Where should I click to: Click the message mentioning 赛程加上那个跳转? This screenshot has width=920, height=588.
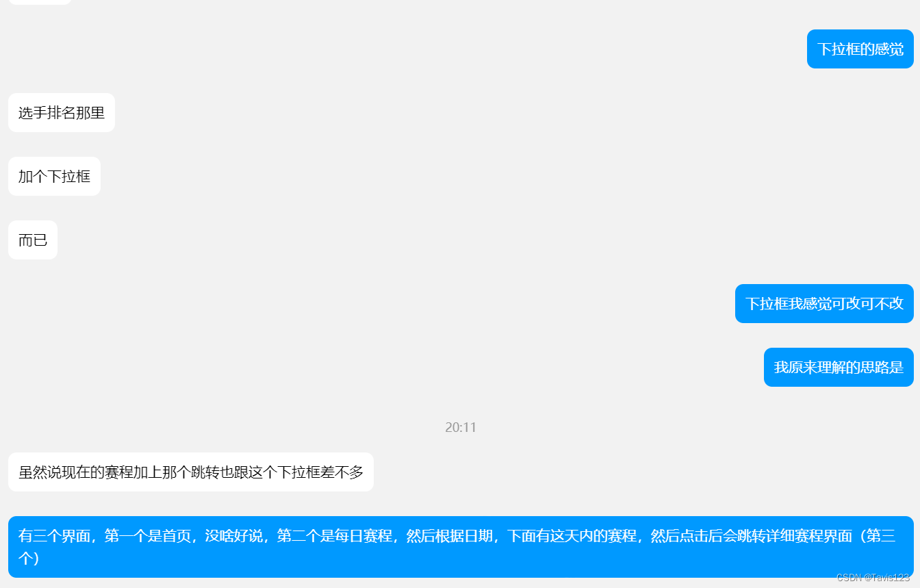(190, 472)
